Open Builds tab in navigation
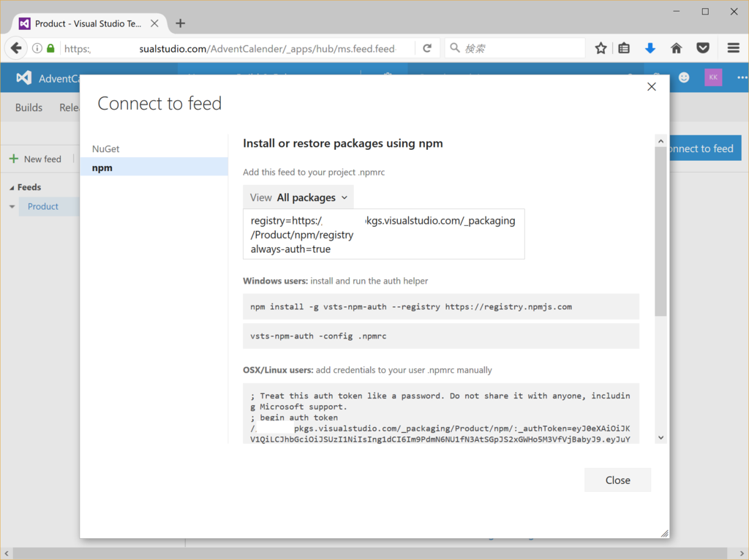Image resolution: width=749 pixels, height=560 pixels. (29, 107)
